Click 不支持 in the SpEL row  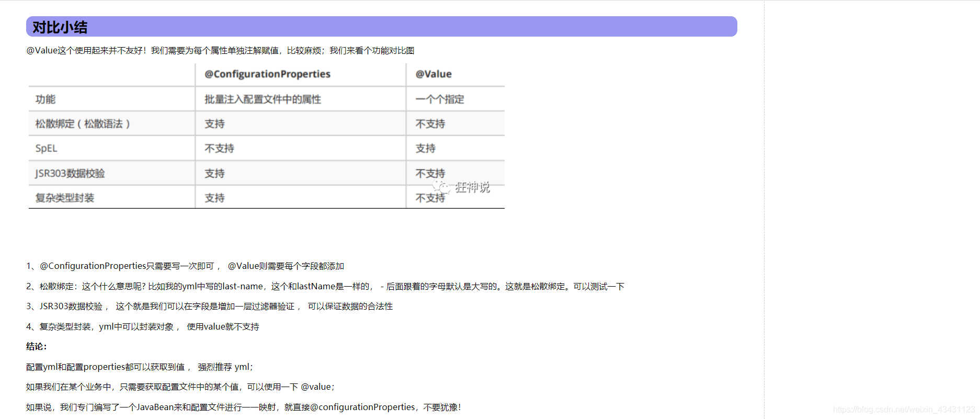pos(219,149)
